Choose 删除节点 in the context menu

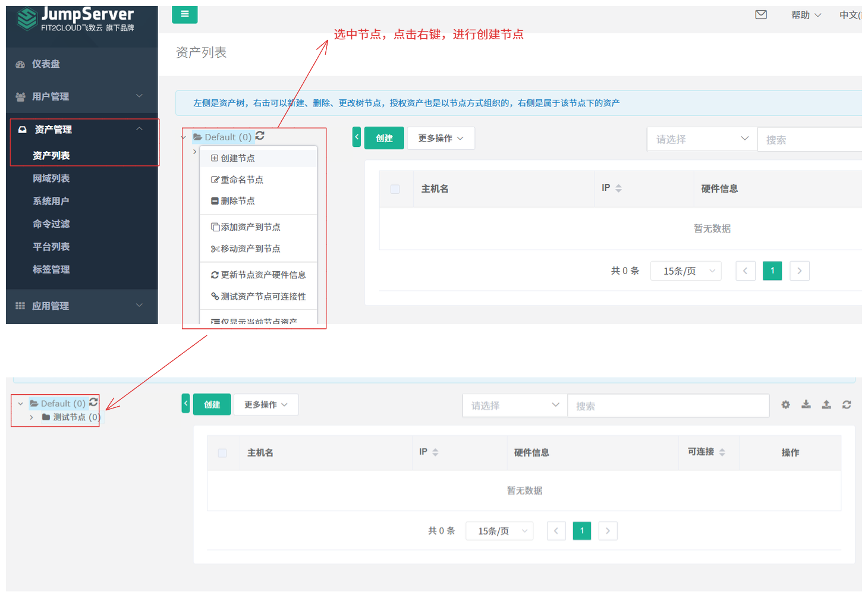[x=238, y=201]
